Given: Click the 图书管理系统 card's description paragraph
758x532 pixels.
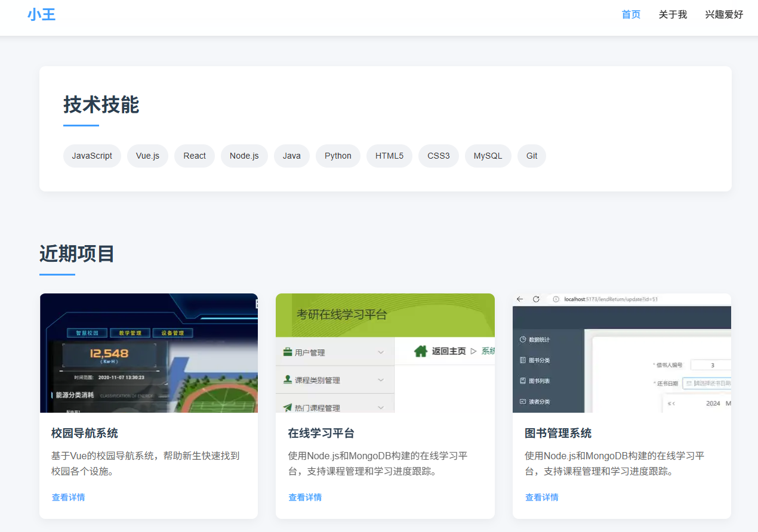Looking at the screenshot, I should (x=615, y=463).
